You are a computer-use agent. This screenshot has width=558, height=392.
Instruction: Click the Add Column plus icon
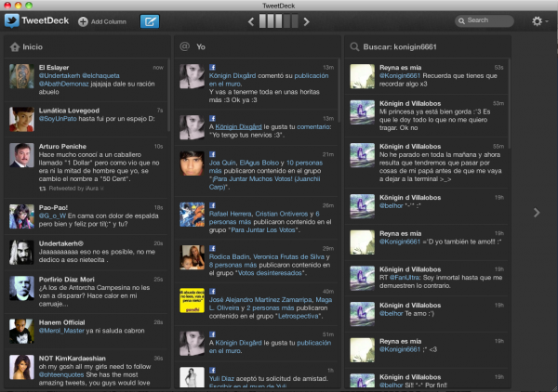point(83,21)
